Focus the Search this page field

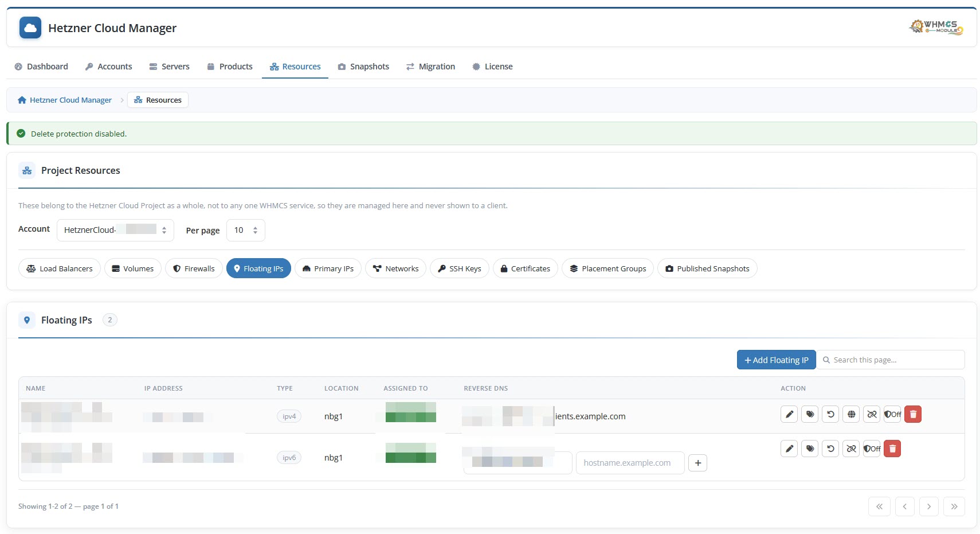point(891,360)
